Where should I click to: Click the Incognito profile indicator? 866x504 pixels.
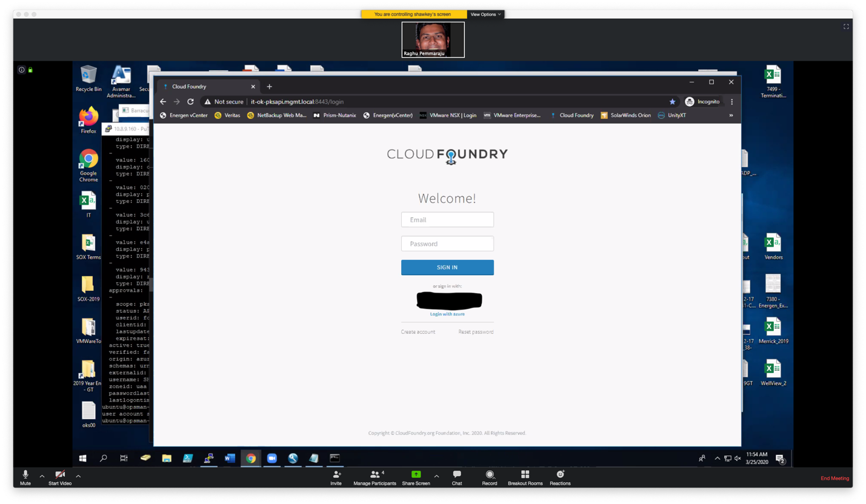tap(703, 102)
